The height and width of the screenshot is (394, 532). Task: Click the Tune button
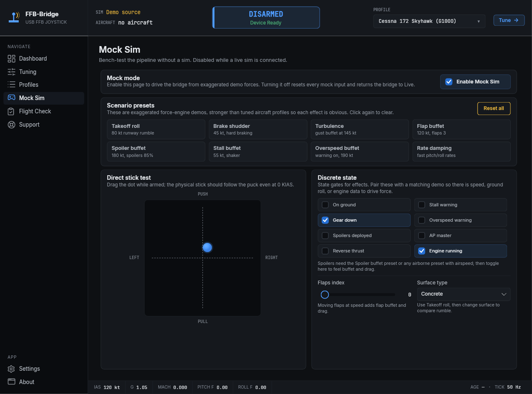[509, 20]
